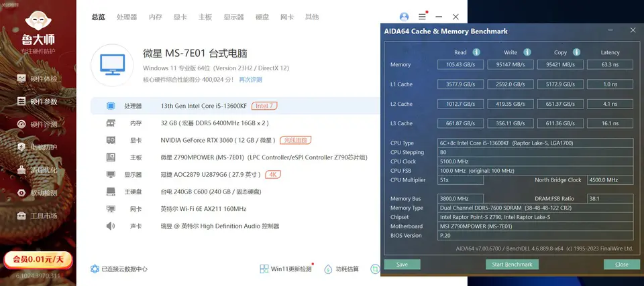Image resolution: width=644 pixels, height=286 pixels.
Task: Click Start Benchmark in AIDA64
Action: click(x=512, y=265)
